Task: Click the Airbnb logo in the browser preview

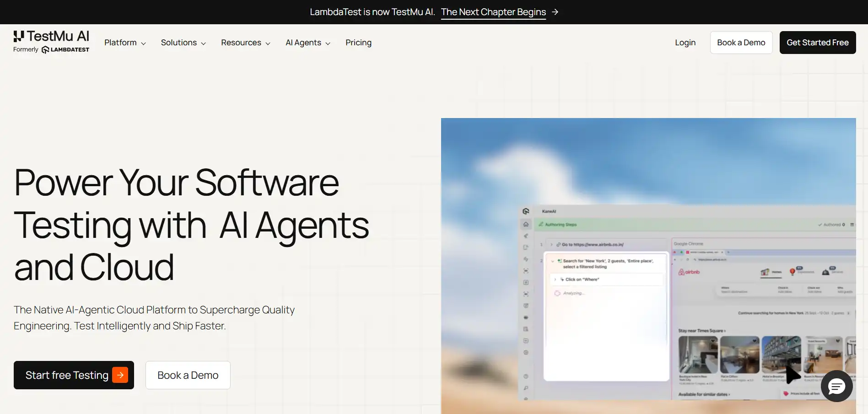Action: 689,271
